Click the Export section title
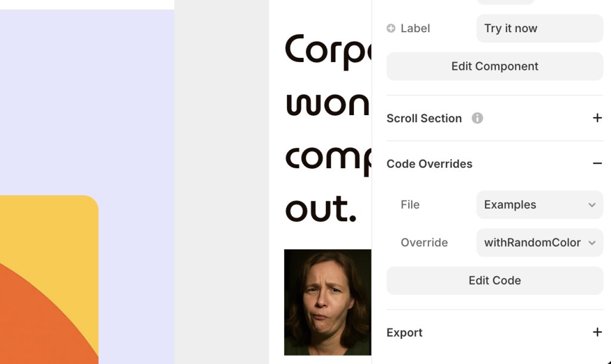The image size is (611, 364). (x=404, y=332)
